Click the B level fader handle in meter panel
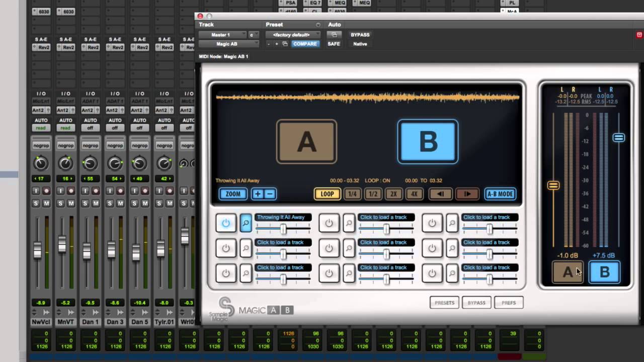This screenshot has height=362, width=644. click(x=618, y=137)
